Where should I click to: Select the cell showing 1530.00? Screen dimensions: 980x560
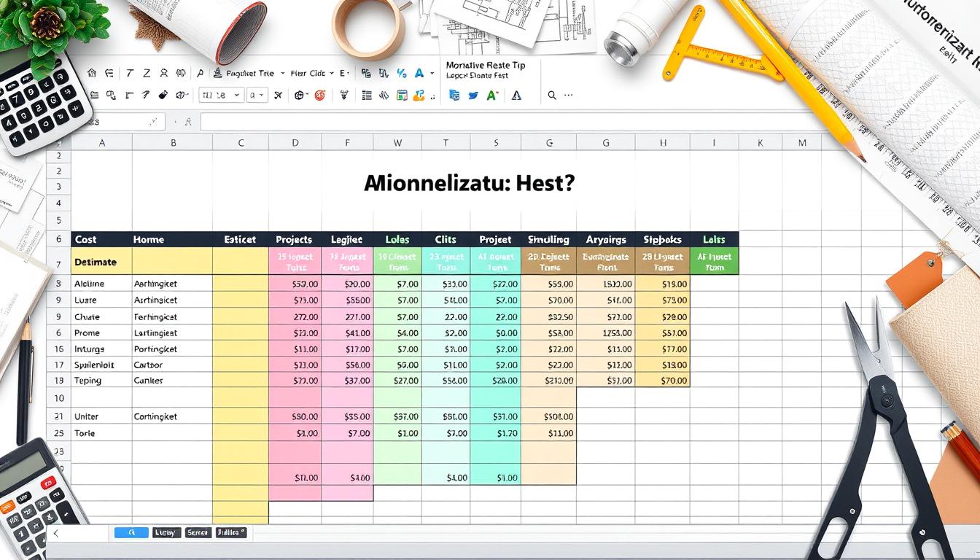[605, 284]
